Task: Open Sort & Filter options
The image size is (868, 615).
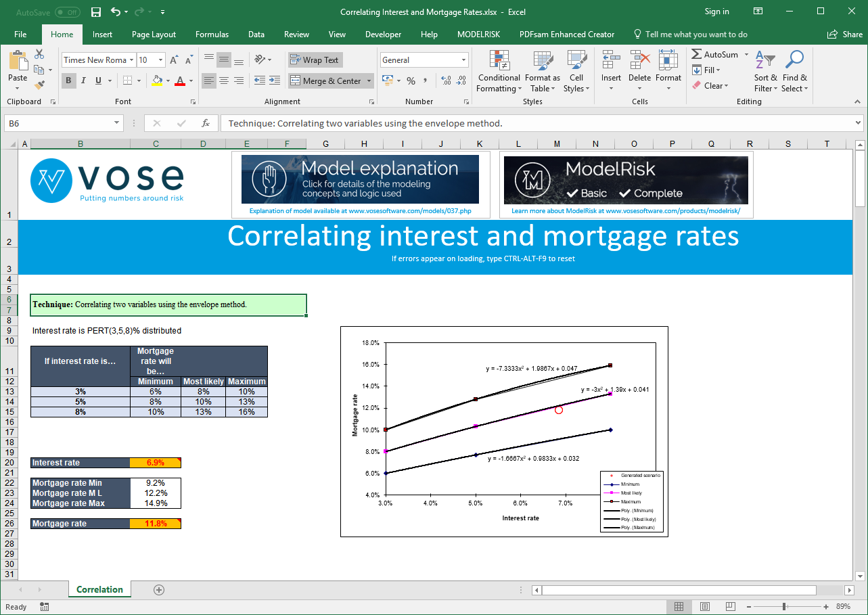Action: 764,72
